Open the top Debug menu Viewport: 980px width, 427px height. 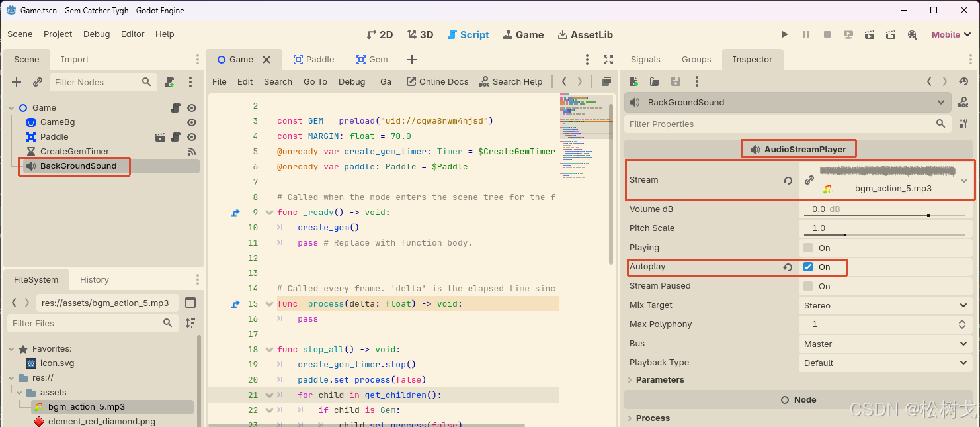coord(97,34)
